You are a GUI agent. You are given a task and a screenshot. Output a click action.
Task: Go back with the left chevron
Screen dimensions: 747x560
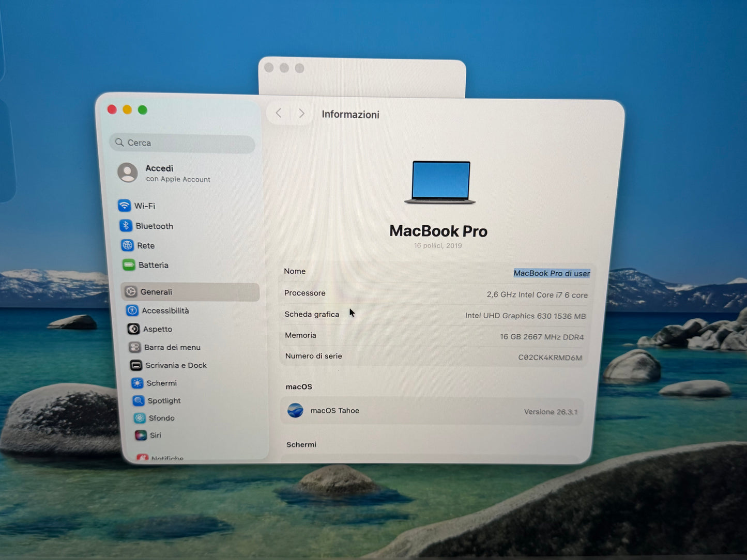pyautogui.click(x=279, y=113)
